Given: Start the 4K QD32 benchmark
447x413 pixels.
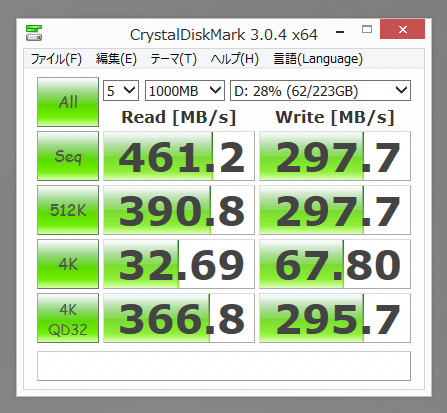Looking at the screenshot, I should (68, 318).
